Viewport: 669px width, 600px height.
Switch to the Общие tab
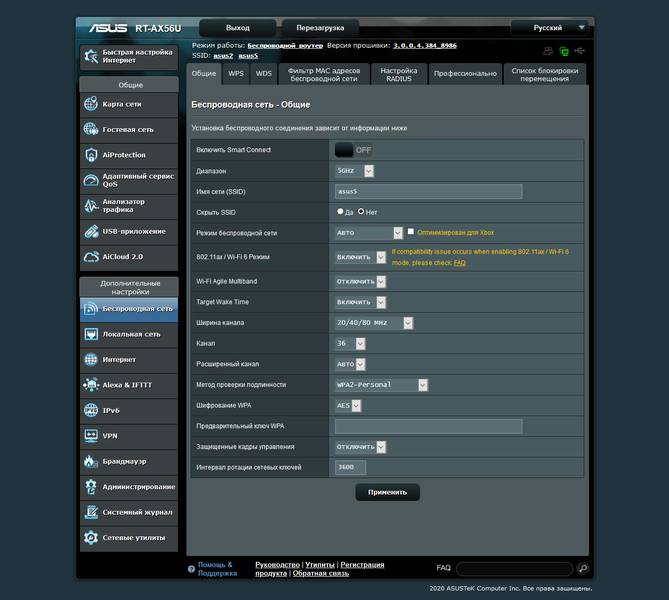pos(204,74)
